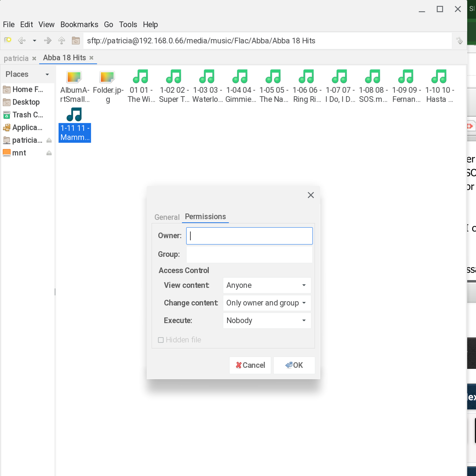476x476 pixels.
Task: Go forward with the forward arrow icon
Action: pyautogui.click(x=48, y=41)
